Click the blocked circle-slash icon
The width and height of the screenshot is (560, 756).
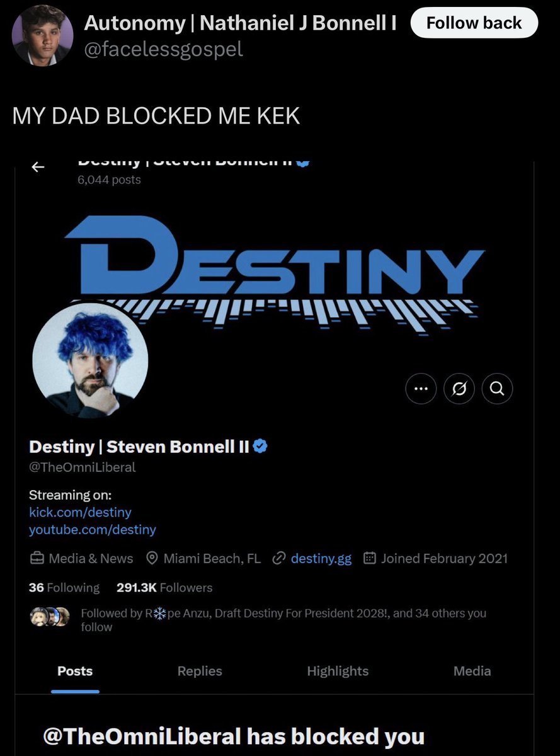[x=459, y=389]
